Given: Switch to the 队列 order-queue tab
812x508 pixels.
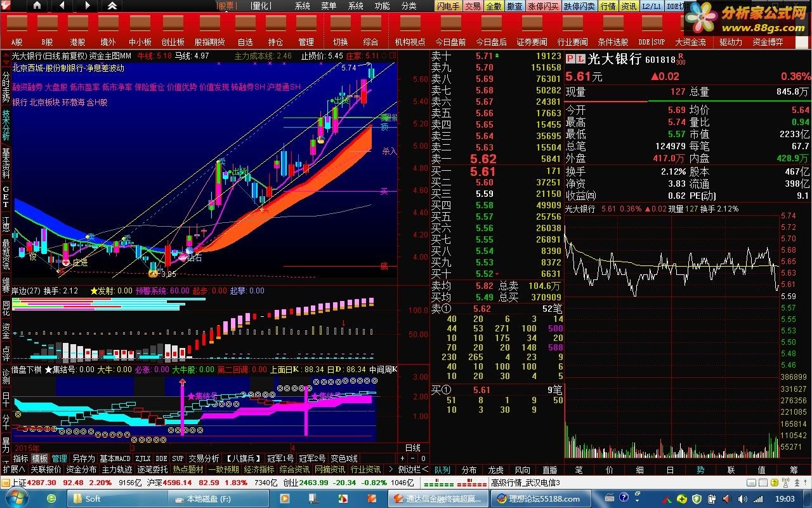Looking at the screenshot, I should [x=442, y=470].
